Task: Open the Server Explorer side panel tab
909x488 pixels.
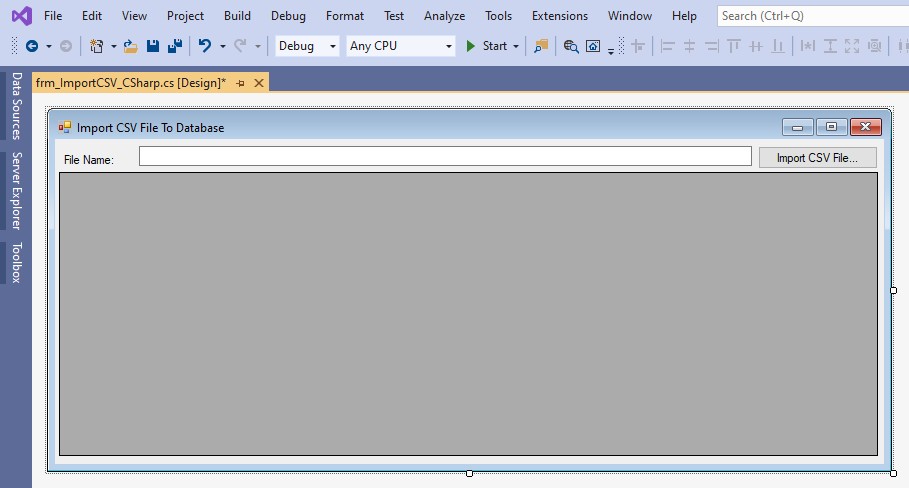Action: click(x=16, y=191)
